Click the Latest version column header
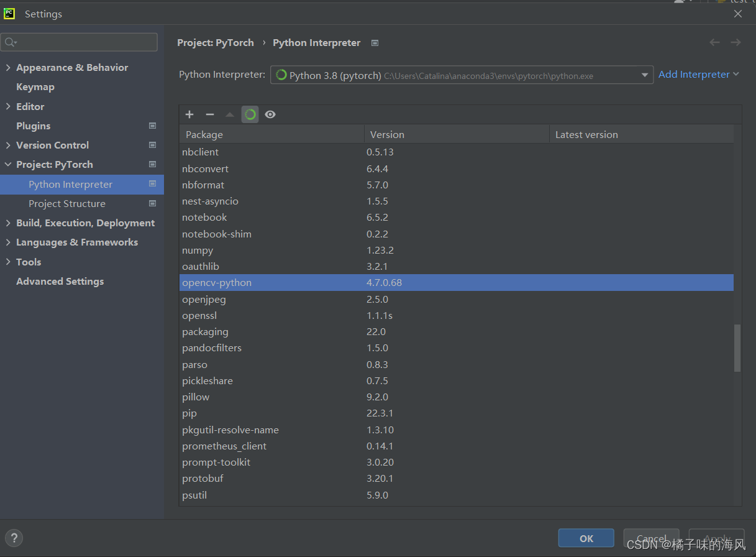This screenshot has height=557, width=756. pyautogui.click(x=641, y=134)
